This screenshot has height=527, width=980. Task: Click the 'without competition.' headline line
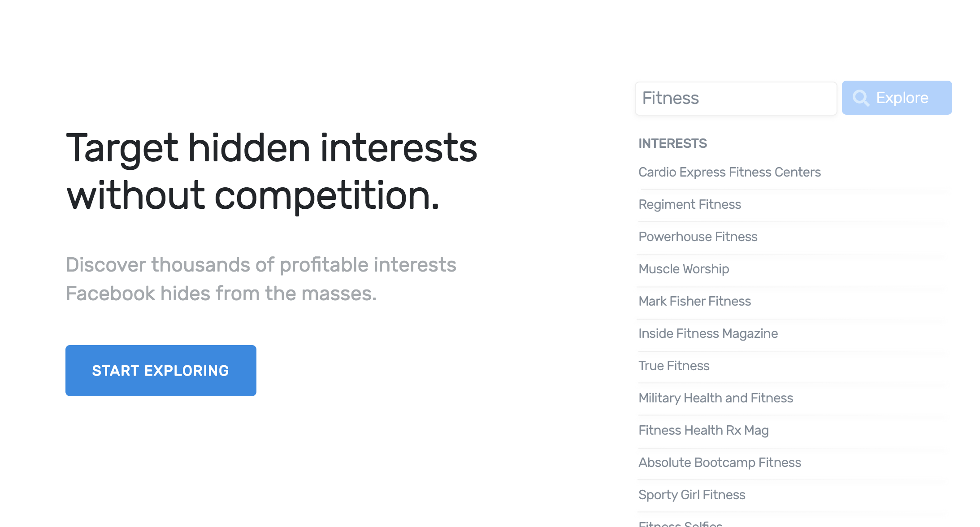[x=253, y=195]
